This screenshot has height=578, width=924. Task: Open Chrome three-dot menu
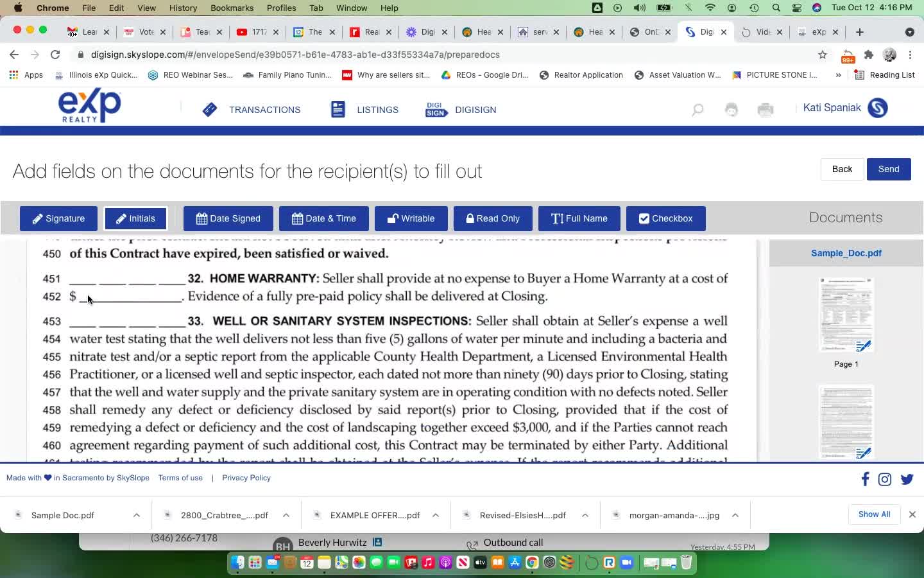(x=910, y=55)
